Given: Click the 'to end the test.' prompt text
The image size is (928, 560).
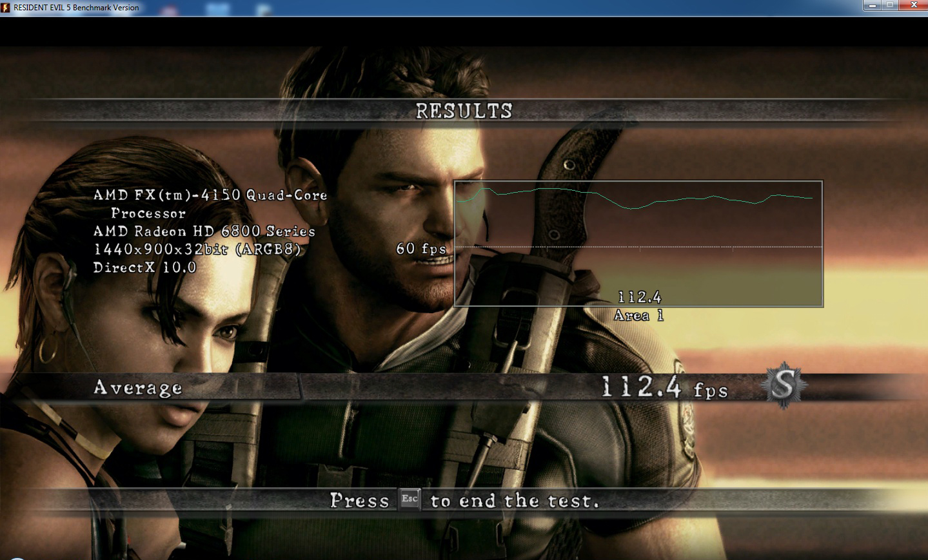Looking at the screenshot, I should (x=515, y=501).
